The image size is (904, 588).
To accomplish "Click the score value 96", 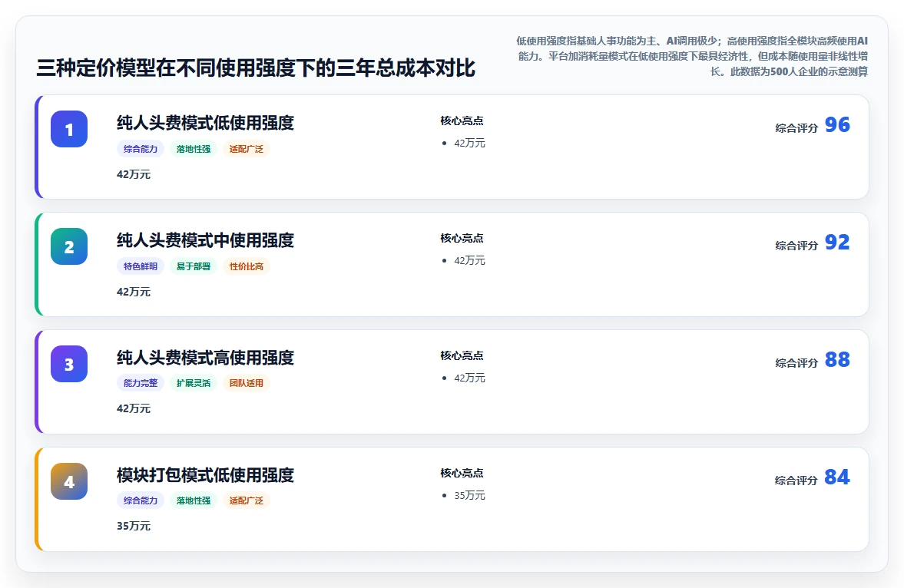I will pyautogui.click(x=837, y=124).
